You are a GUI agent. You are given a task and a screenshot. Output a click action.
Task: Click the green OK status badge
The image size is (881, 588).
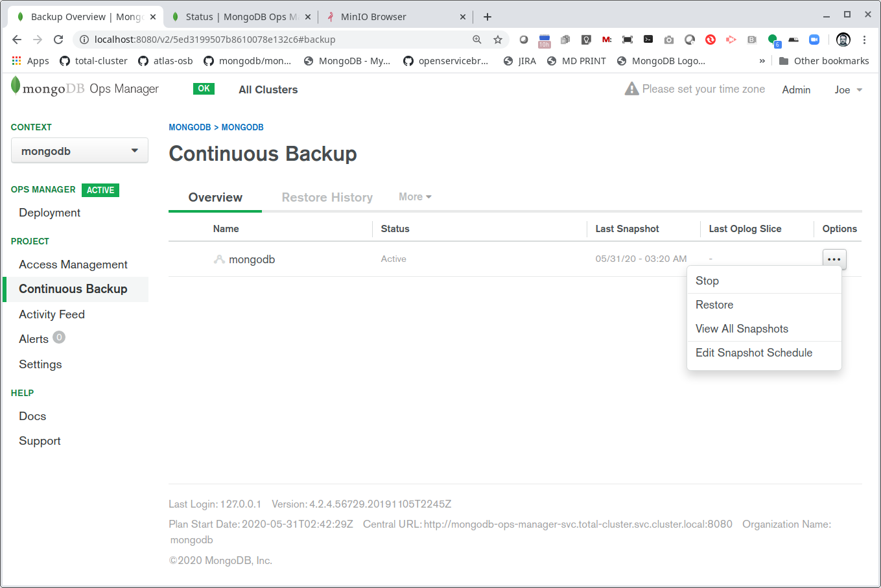[204, 89]
